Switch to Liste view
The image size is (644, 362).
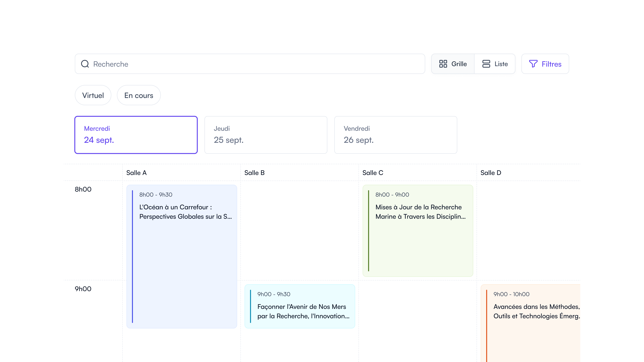click(495, 64)
